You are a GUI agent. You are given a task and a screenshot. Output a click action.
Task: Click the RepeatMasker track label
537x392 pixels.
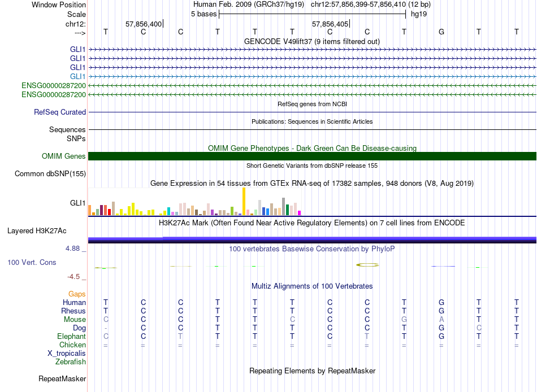click(62, 378)
